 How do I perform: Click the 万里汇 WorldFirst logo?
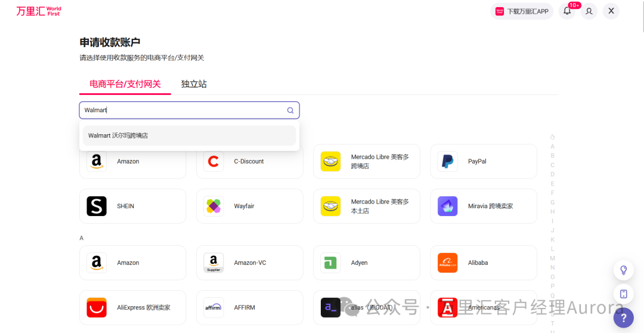tap(39, 11)
